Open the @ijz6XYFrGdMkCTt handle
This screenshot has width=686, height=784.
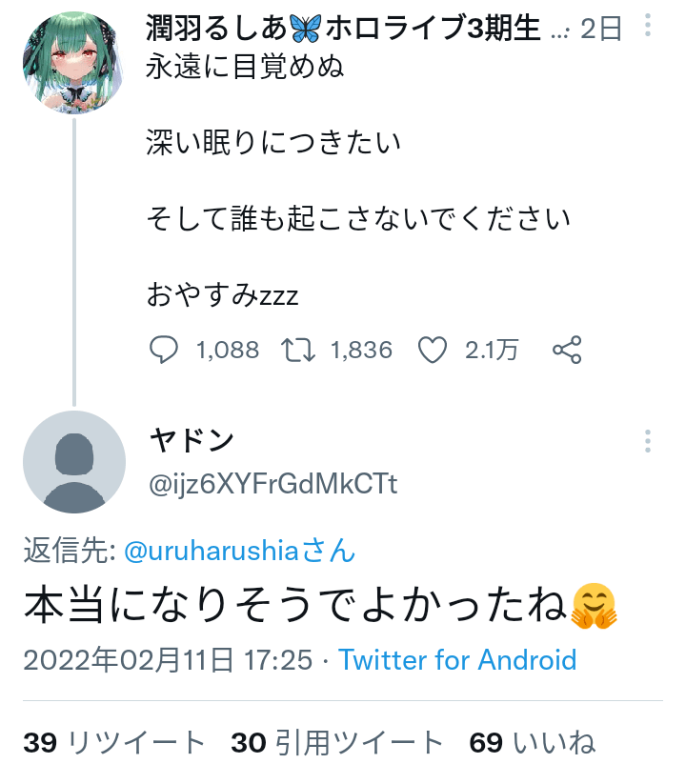coord(272,484)
